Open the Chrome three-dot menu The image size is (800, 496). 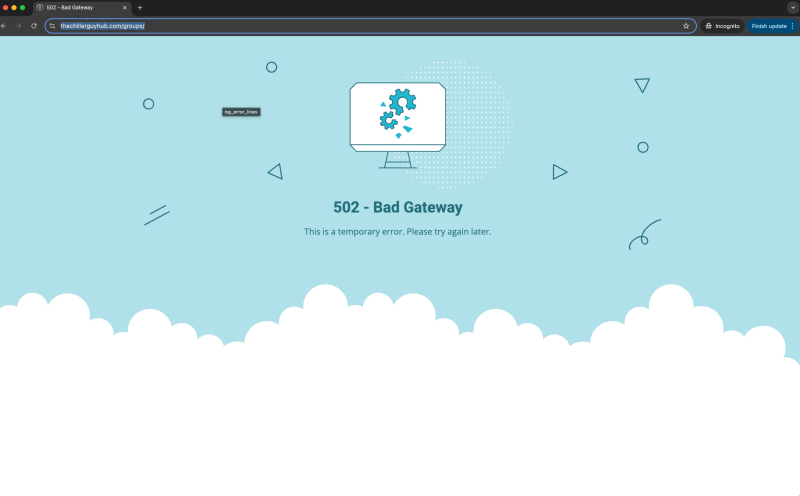tap(792, 26)
